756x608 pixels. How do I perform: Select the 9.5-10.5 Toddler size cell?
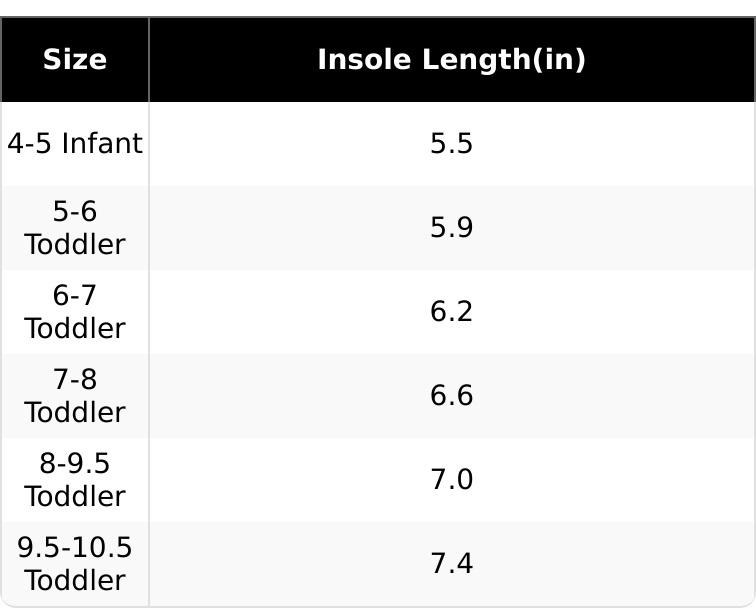[x=75, y=564]
